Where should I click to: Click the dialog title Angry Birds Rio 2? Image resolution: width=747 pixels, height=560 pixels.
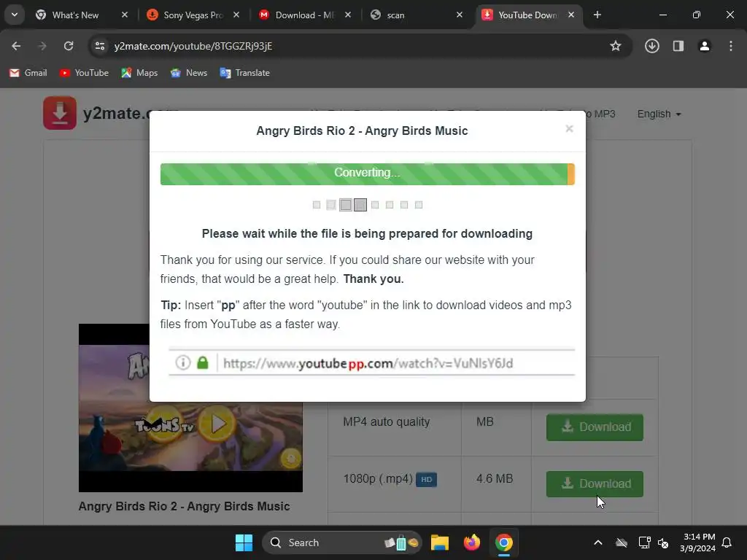pos(362,131)
